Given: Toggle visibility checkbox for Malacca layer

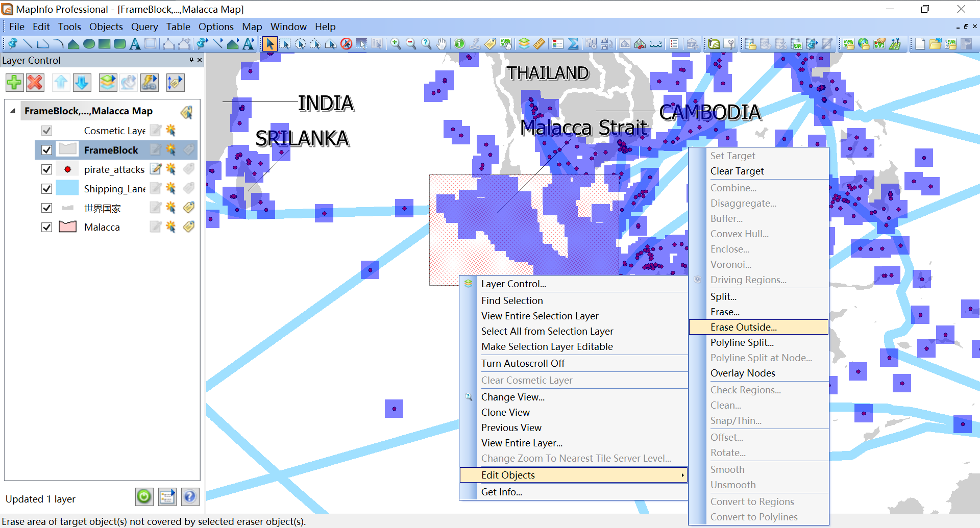Looking at the screenshot, I should click(x=46, y=227).
